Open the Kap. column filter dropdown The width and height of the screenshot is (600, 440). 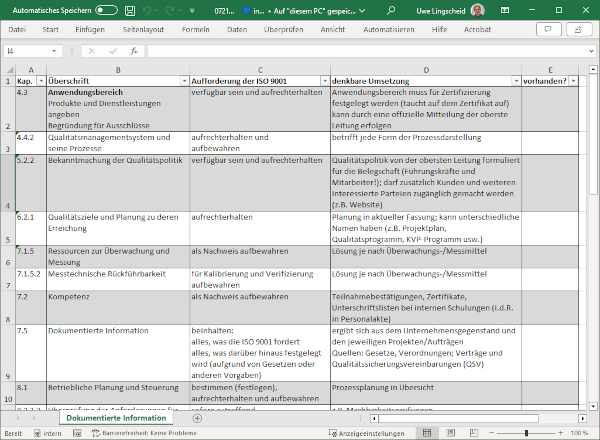coord(39,80)
